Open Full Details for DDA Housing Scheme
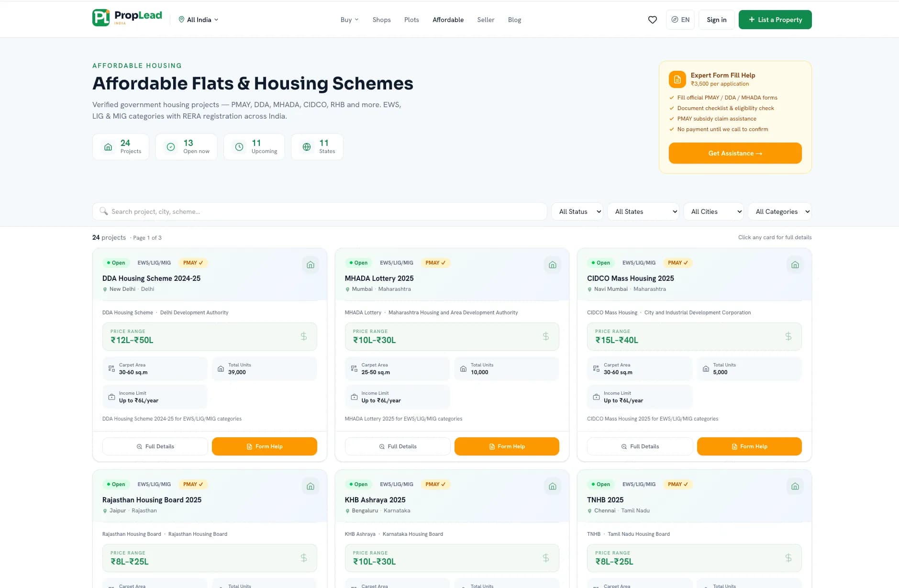 [x=155, y=446]
